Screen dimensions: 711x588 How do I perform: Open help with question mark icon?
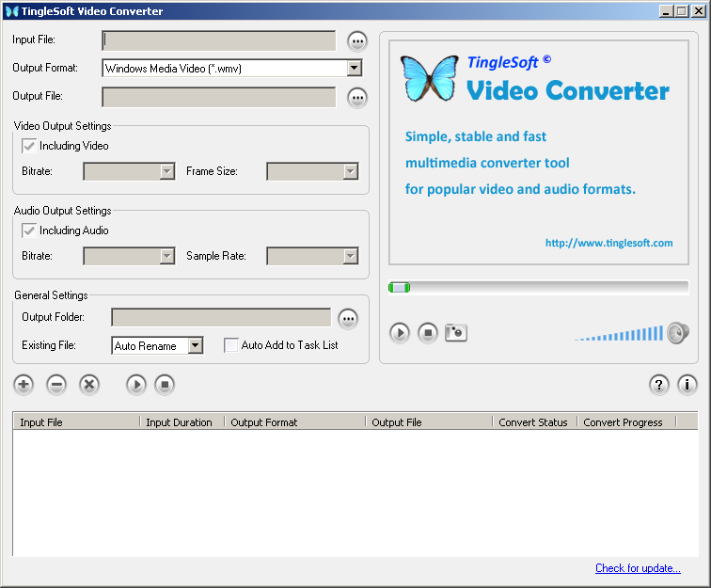pyautogui.click(x=659, y=385)
